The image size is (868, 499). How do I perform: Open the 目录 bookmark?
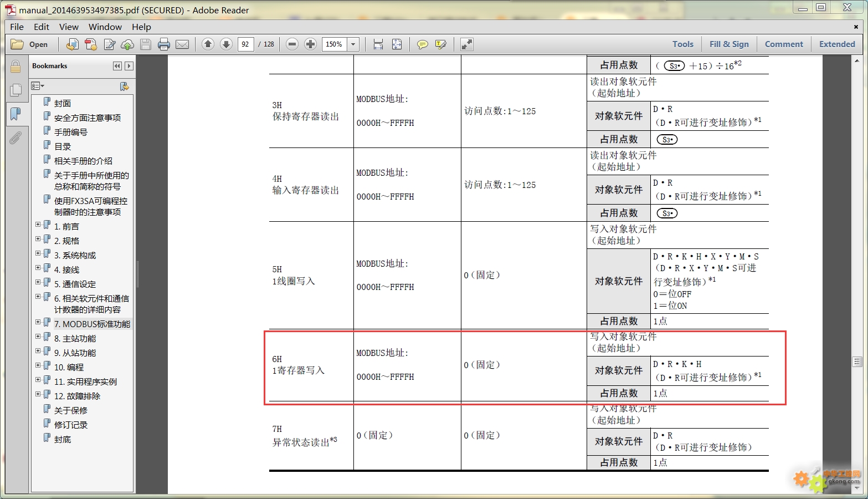click(x=62, y=146)
